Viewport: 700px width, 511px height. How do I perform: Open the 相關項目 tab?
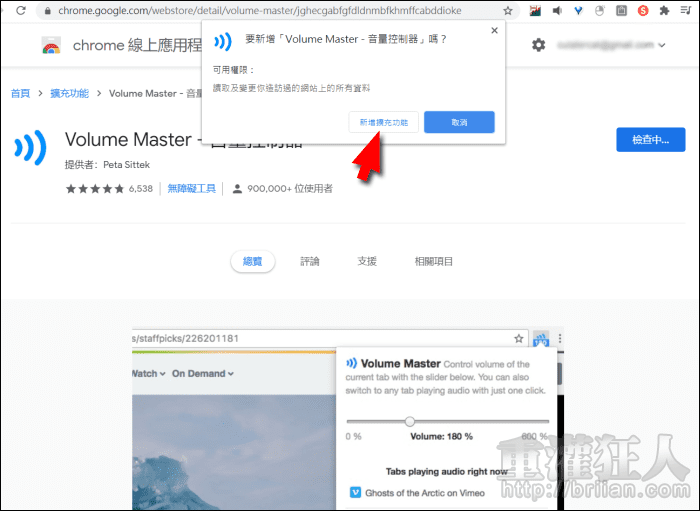point(433,262)
